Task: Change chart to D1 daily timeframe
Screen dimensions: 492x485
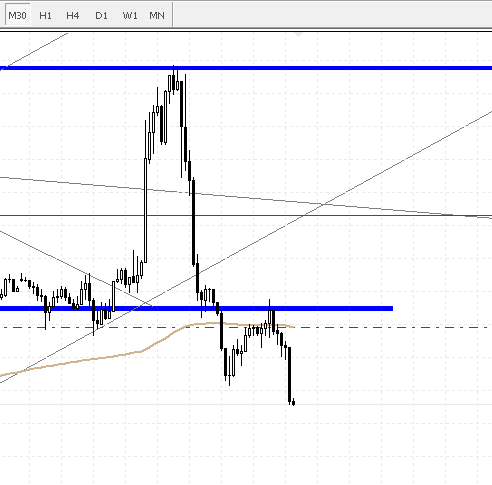Action: point(101,16)
